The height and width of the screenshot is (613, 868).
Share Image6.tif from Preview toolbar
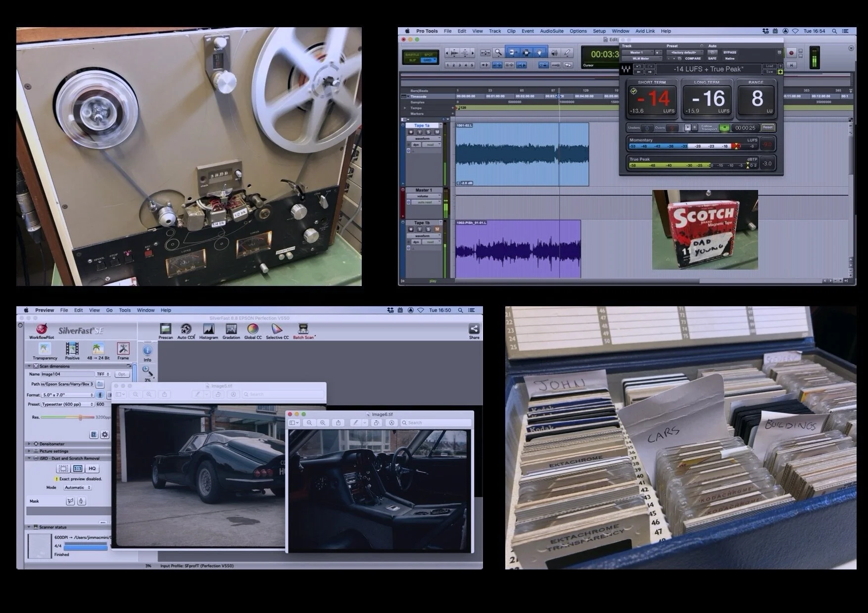pos(338,423)
